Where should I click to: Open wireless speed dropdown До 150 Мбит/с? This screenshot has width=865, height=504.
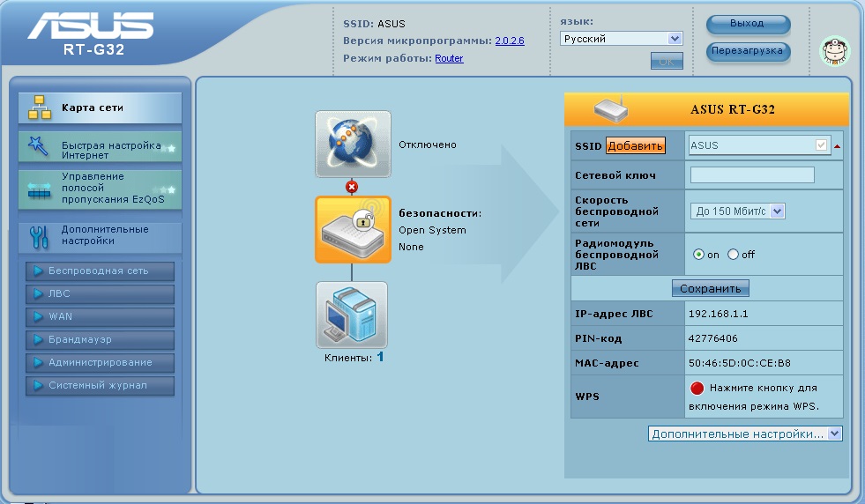(737, 211)
